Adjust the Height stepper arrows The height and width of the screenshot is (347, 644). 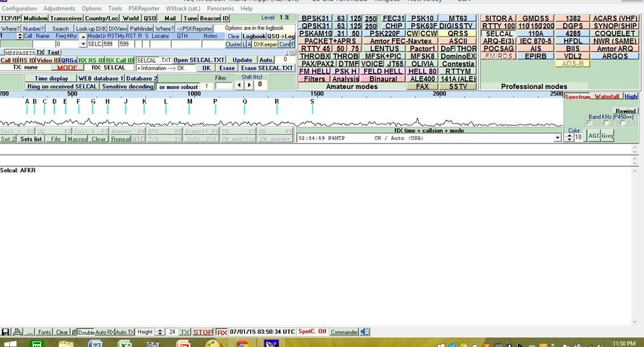(160, 332)
